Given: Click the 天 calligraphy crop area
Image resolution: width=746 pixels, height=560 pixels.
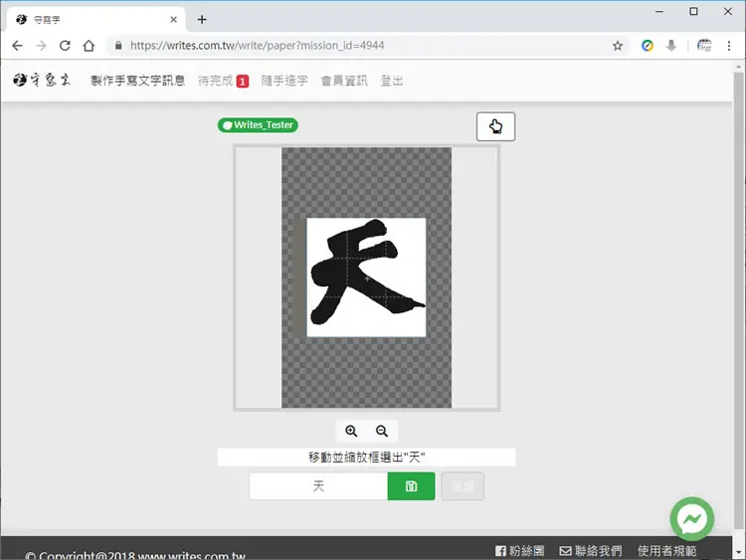Looking at the screenshot, I should (x=366, y=278).
